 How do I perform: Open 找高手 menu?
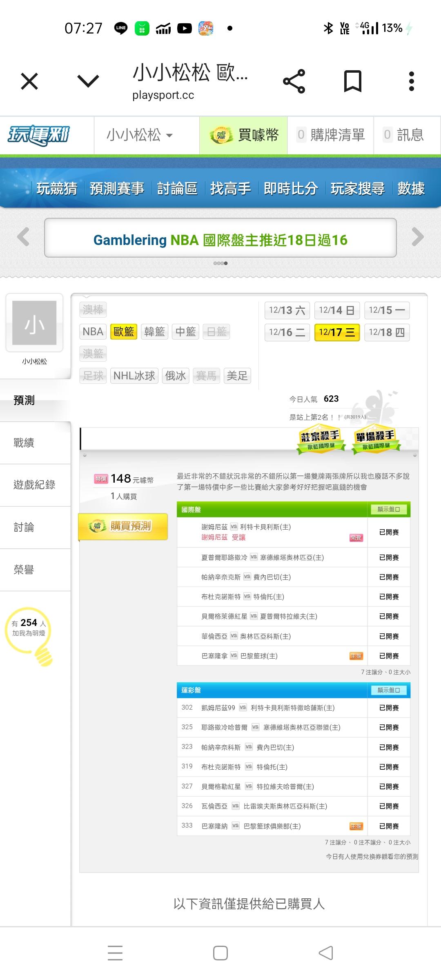pos(230,189)
